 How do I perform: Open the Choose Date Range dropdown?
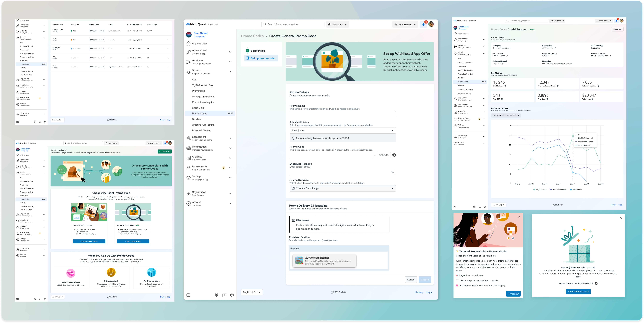(342, 188)
